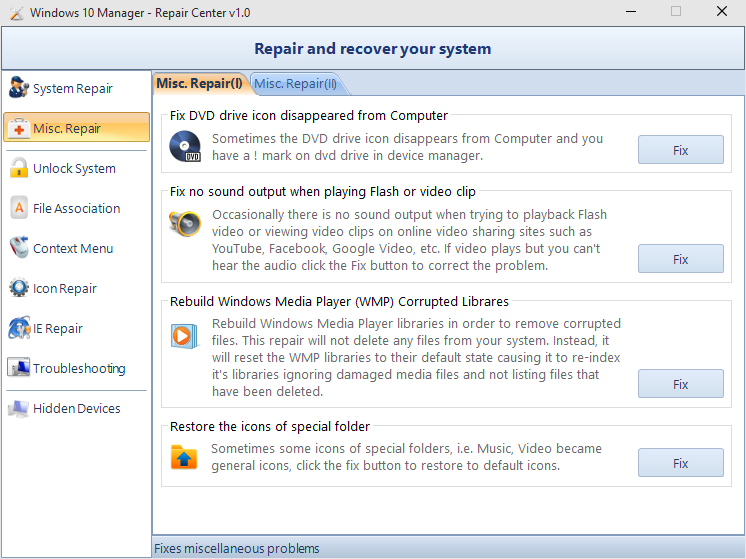Click 'Repair and recover your system' banner text
746x559 pixels.
pyautogui.click(x=373, y=49)
